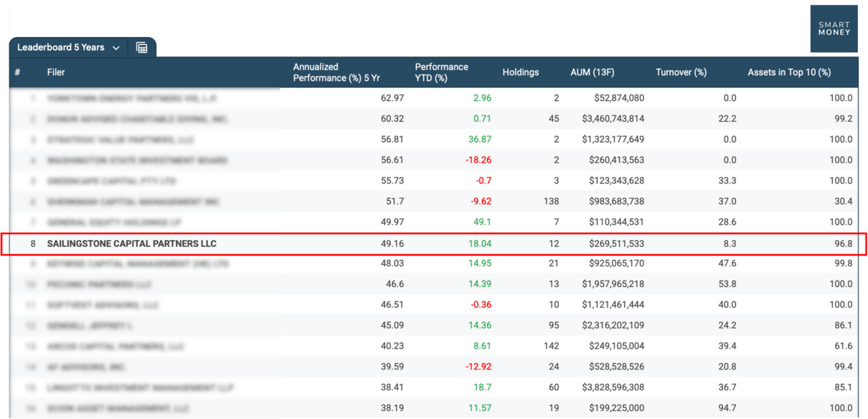
Task: Select the 99.2 assets in top 10 value
Action: pos(843,119)
